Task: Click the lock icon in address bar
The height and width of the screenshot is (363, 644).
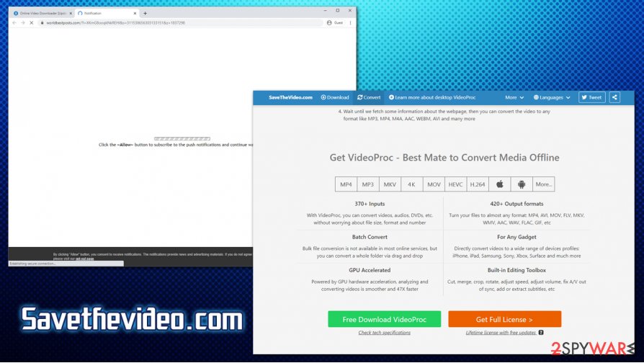Action: coord(42,23)
